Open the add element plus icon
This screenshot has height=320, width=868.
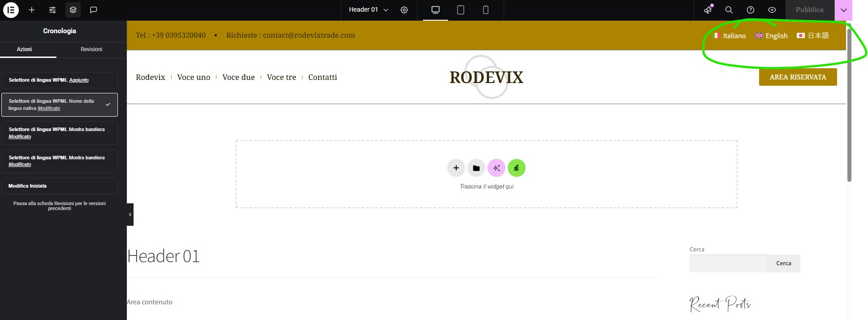click(32, 10)
